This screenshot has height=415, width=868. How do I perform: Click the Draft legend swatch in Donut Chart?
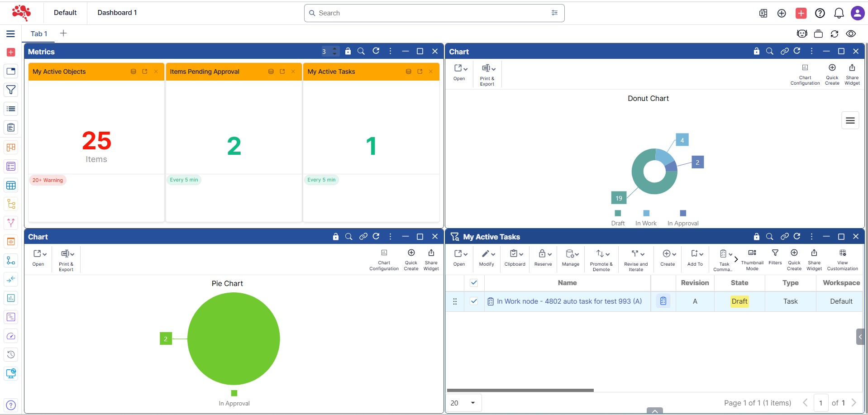tap(618, 213)
